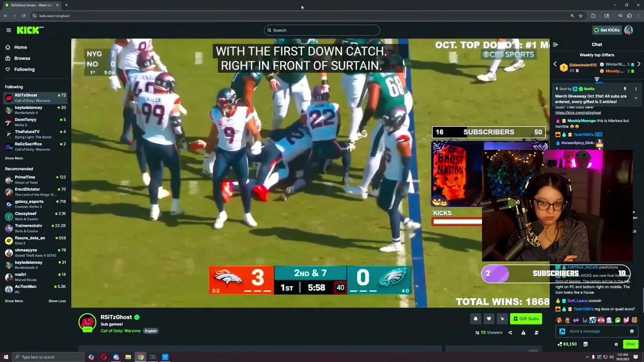Open emoji picker in chat input
This screenshot has width=644, height=362.
(632, 331)
